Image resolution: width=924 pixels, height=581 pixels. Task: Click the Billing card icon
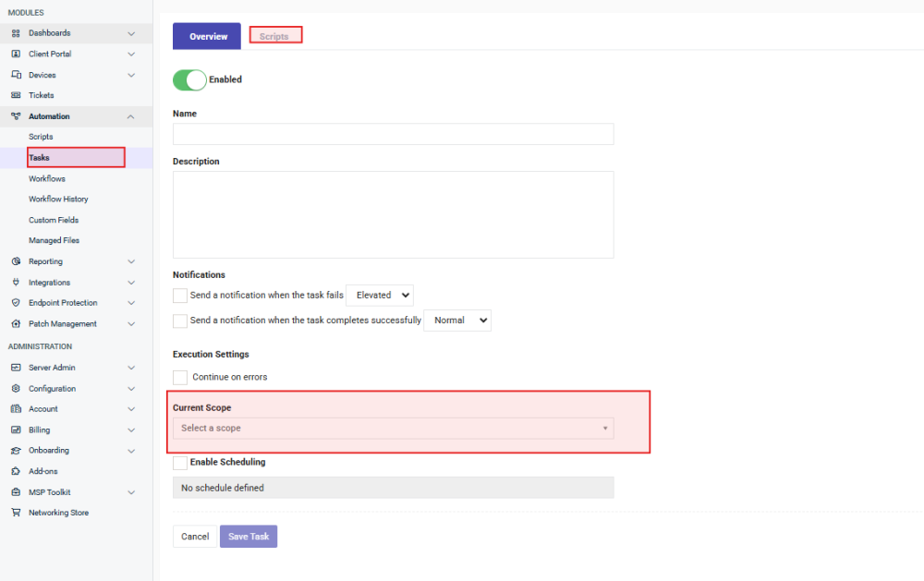(x=16, y=430)
